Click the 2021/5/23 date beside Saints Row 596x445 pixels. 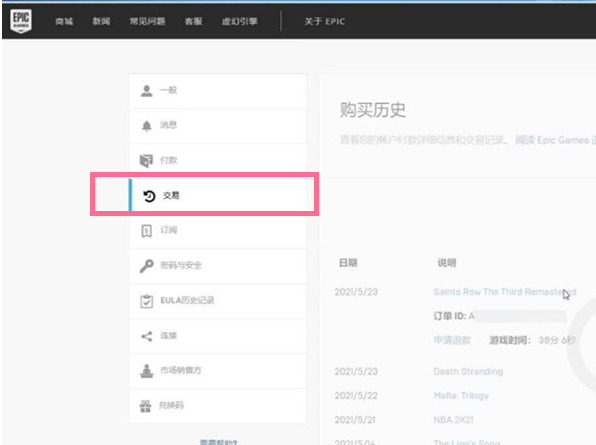tap(356, 292)
